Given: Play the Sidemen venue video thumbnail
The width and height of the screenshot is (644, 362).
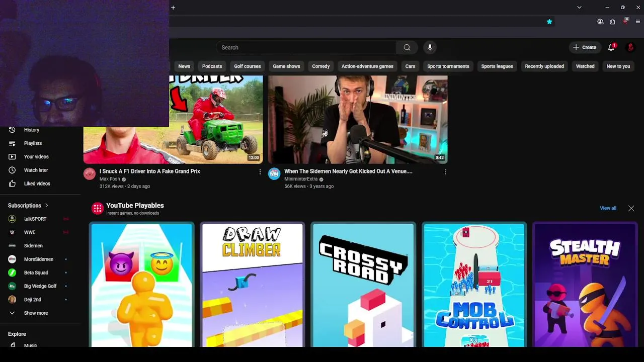Looking at the screenshot, I should coord(358,120).
